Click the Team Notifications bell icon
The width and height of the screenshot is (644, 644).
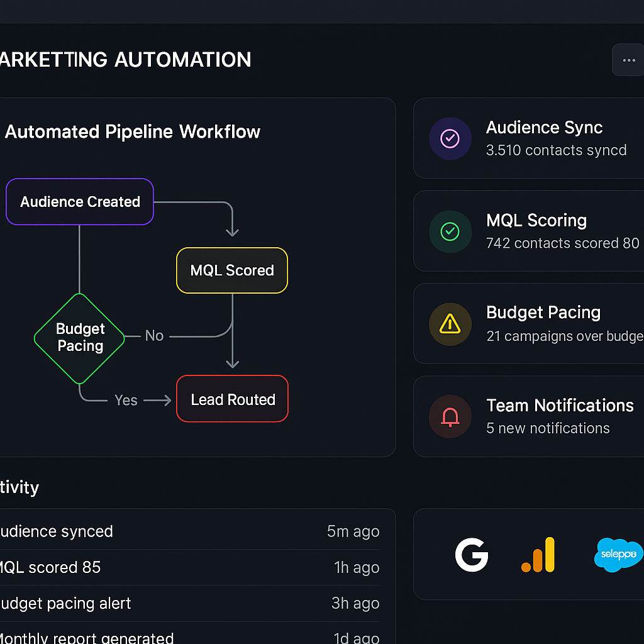coord(450,416)
